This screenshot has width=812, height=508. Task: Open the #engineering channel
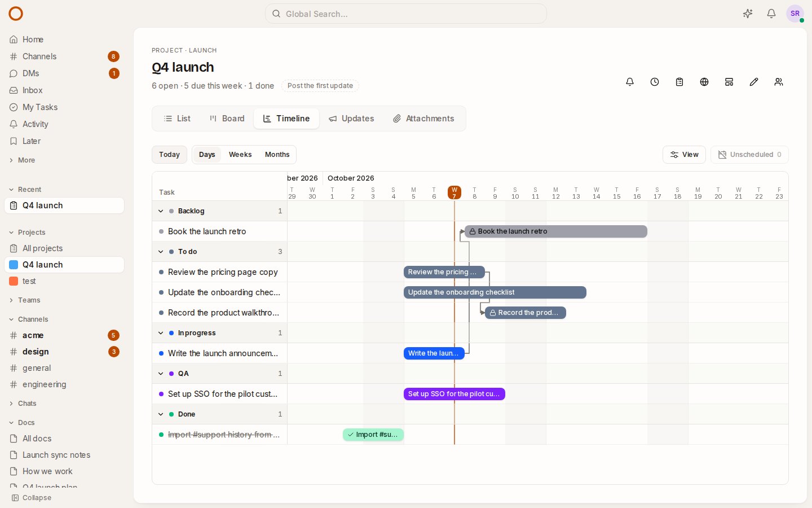64,384
